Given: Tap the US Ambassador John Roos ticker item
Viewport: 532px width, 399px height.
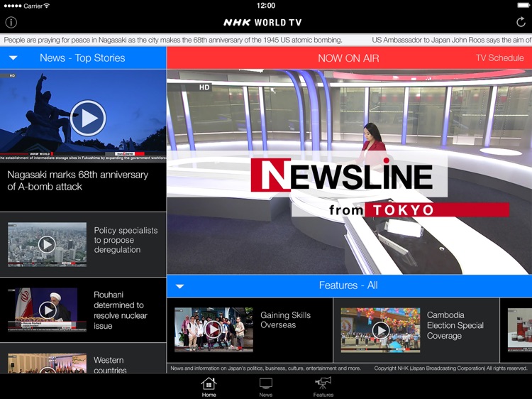Looking at the screenshot, I should point(452,40).
